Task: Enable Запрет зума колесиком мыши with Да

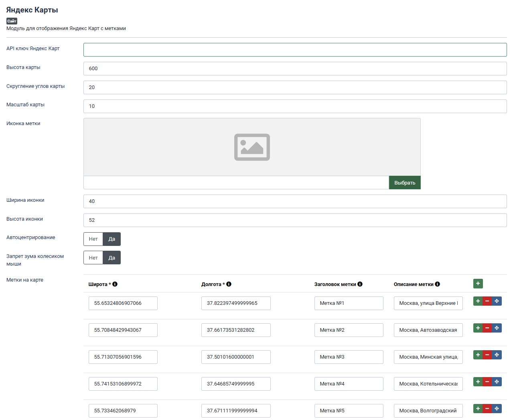Action: click(x=112, y=258)
